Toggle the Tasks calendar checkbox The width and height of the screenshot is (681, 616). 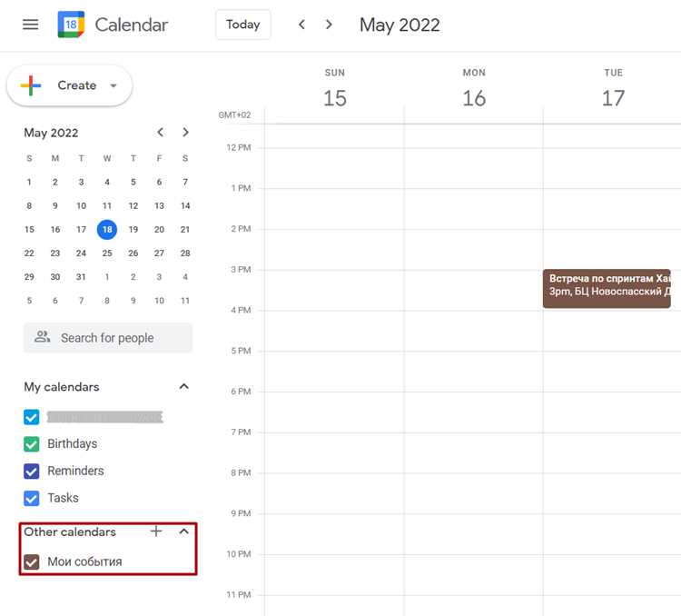tap(31, 498)
